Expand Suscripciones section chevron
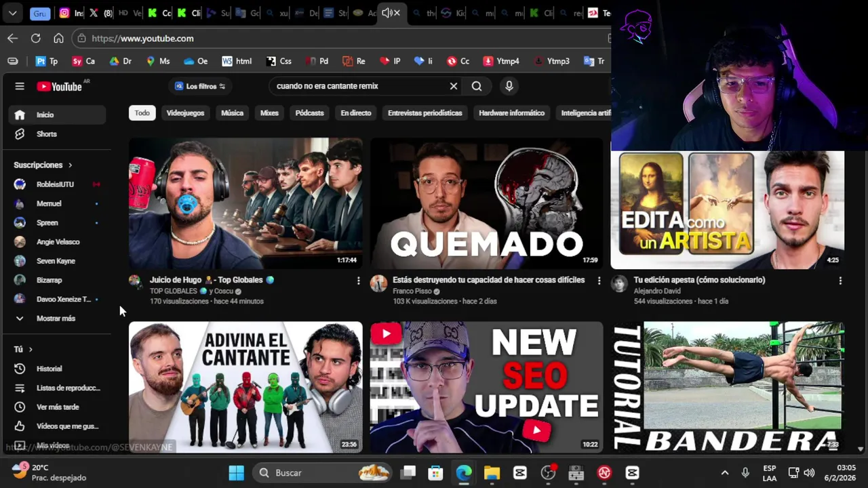The height and width of the screenshot is (488, 868). 70,165
